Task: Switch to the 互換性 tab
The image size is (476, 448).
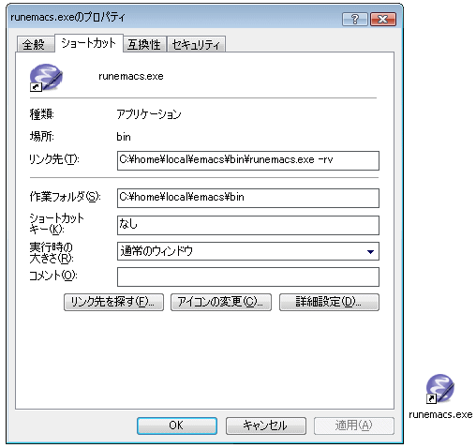Action: point(144,44)
